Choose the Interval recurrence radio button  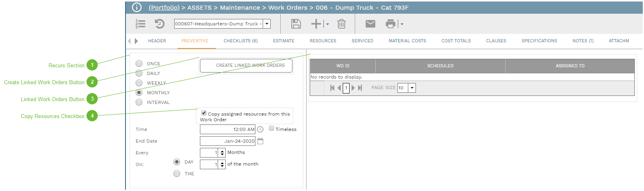(139, 102)
